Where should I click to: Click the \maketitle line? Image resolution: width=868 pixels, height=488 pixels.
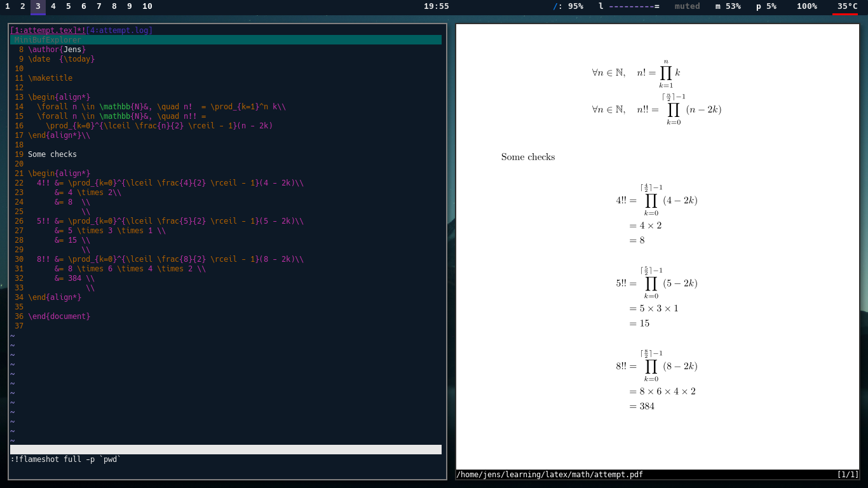pos(50,78)
